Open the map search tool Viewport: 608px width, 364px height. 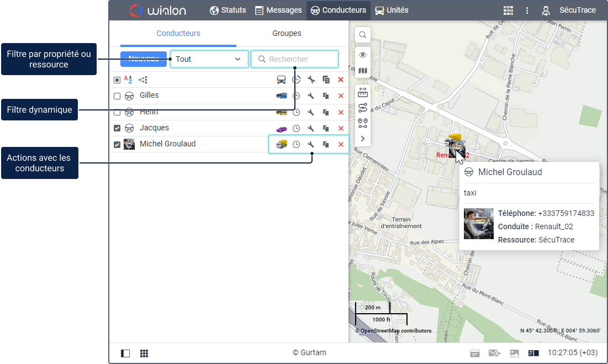363,35
